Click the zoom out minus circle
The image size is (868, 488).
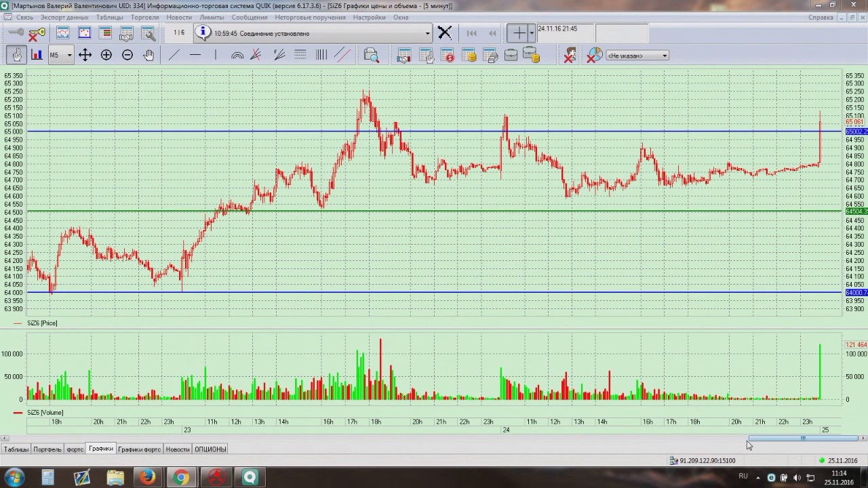point(127,55)
